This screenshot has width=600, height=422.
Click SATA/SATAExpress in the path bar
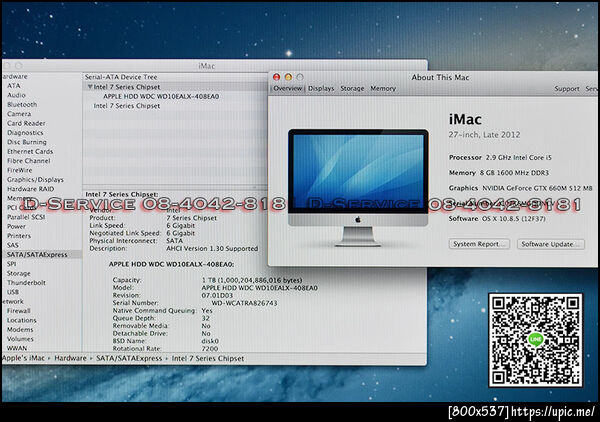tap(129, 358)
